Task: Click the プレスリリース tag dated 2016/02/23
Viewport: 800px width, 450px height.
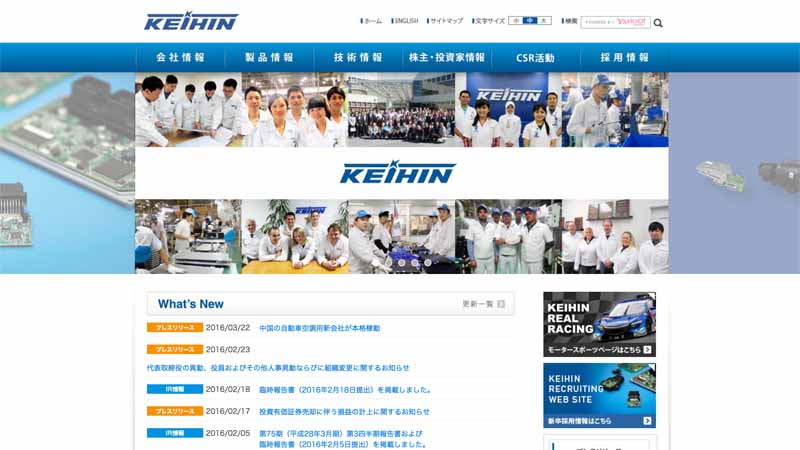Action: pos(175,349)
